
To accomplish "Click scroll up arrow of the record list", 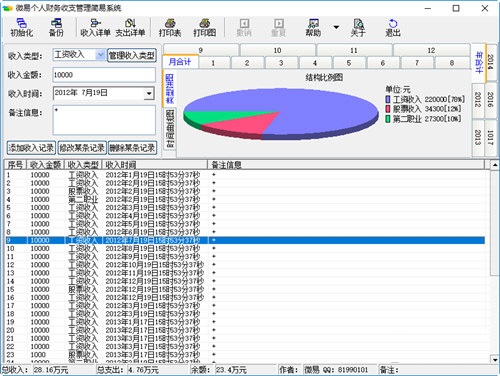I will (x=495, y=165).
